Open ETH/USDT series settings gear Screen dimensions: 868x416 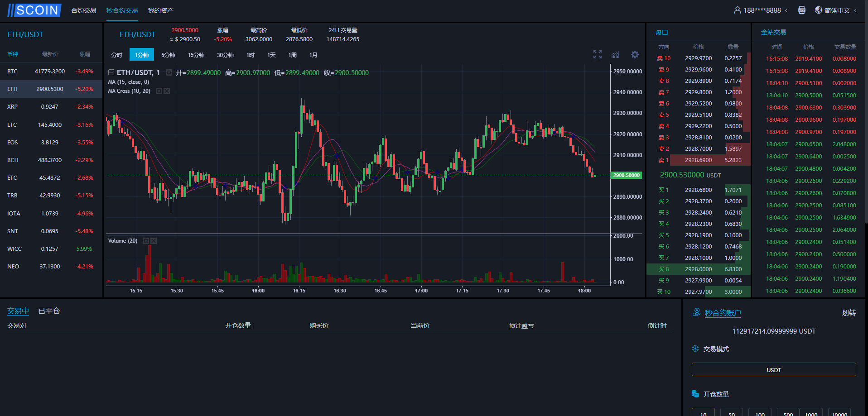[x=169, y=72]
